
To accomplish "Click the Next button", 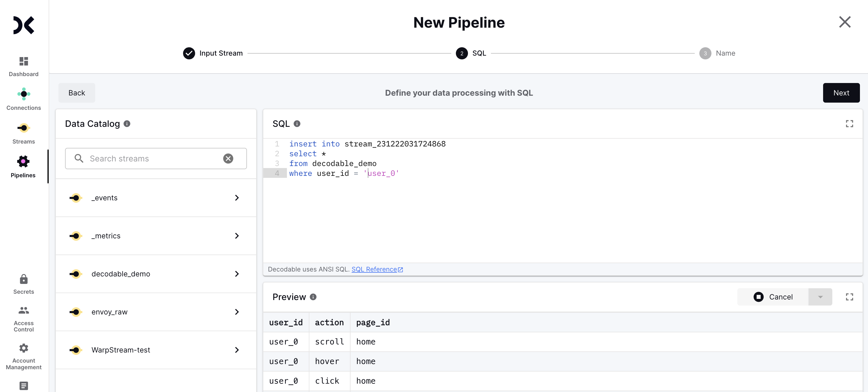I will click(x=841, y=93).
